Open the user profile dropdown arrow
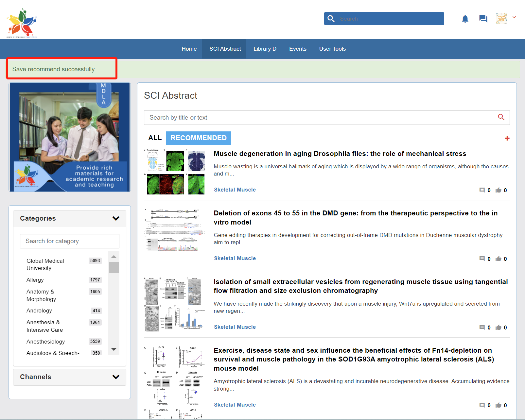 (x=514, y=18)
